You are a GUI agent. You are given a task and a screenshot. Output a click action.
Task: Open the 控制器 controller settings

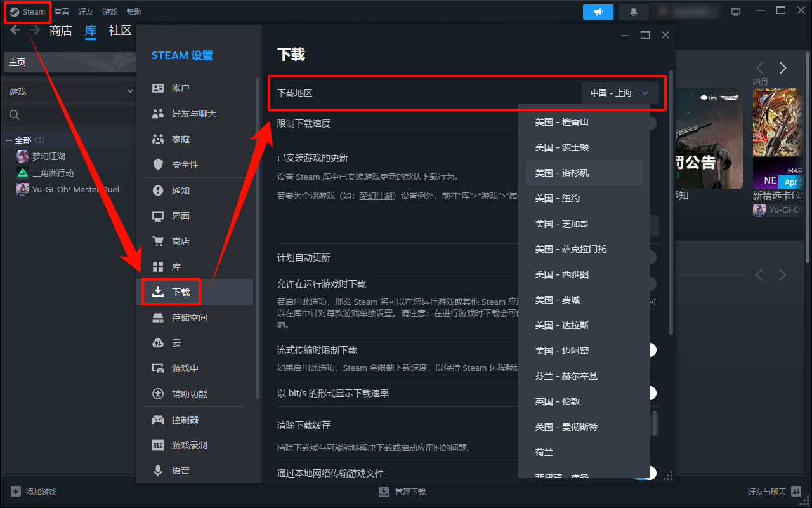(195, 420)
